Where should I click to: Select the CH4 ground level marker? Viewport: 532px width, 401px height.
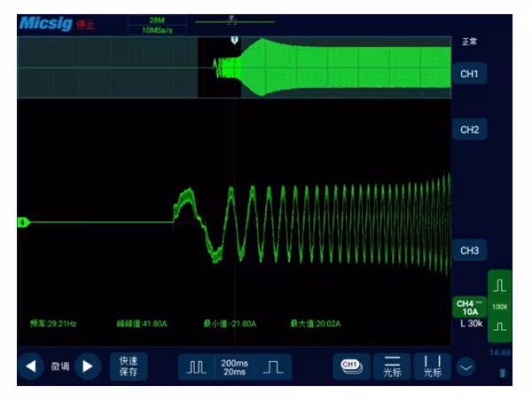(x=23, y=223)
